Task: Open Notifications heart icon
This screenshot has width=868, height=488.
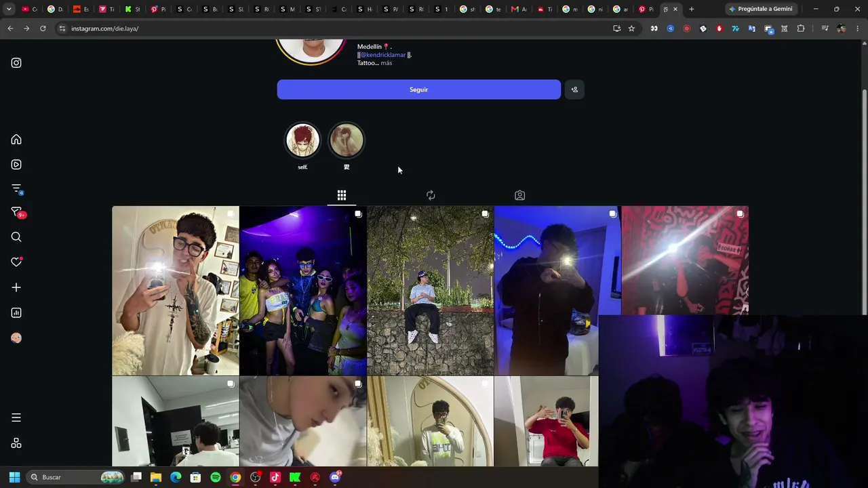Action: pos(16,262)
